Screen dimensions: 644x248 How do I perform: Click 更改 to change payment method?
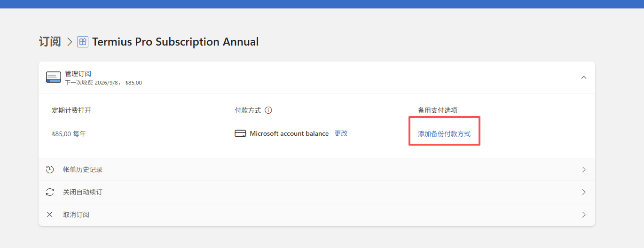[x=341, y=133]
